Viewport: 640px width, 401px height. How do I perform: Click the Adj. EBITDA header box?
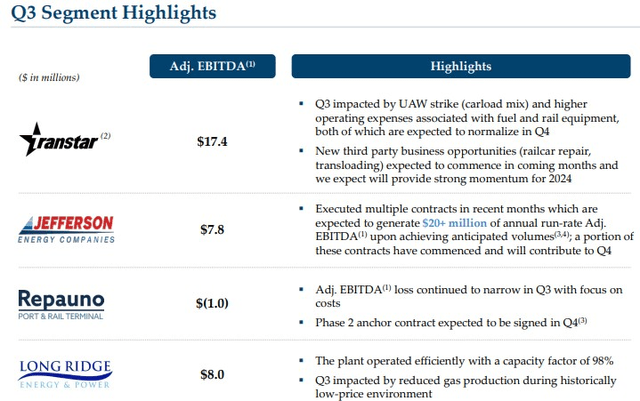[212, 66]
